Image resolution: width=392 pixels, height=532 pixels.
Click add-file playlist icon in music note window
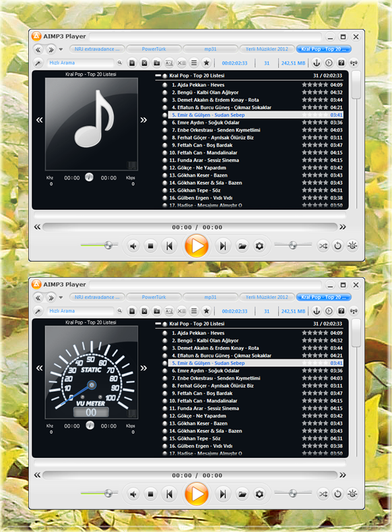click(x=132, y=63)
